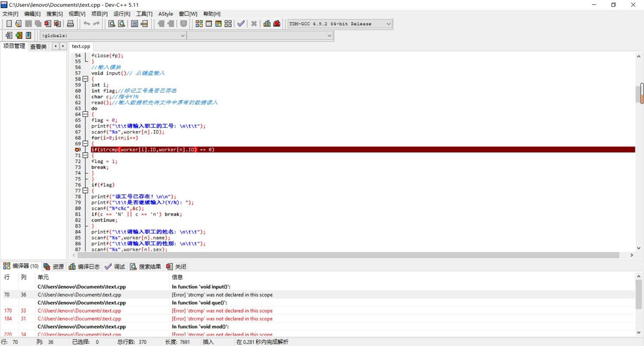Click the 单元 column header

pyautogui.click(x=43, y=277)
